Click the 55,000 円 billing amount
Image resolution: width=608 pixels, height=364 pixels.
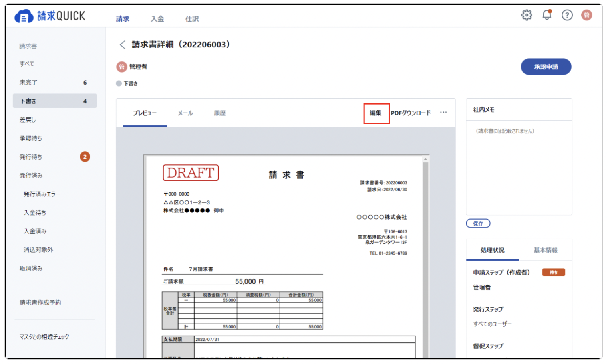[249, 281]
